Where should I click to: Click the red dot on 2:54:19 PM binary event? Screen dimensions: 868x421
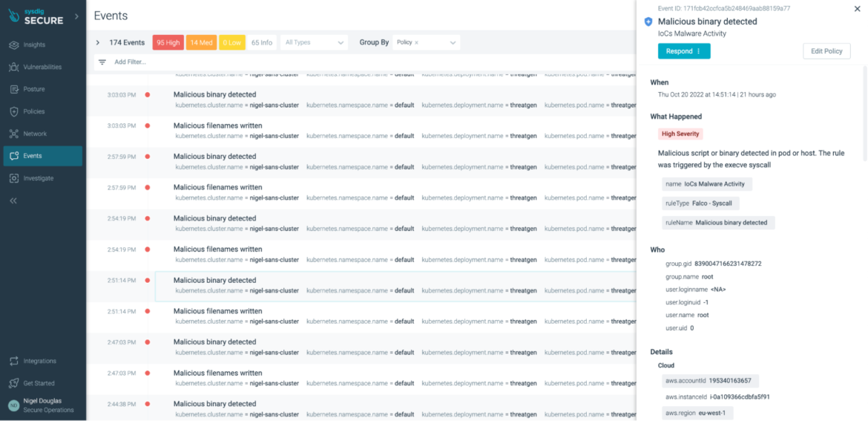(x=147, y=218)
